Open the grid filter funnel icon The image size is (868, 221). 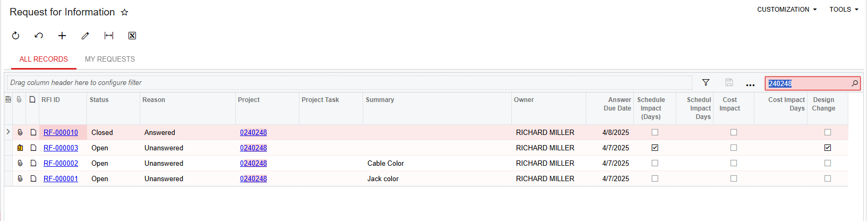tap(706, 82)
